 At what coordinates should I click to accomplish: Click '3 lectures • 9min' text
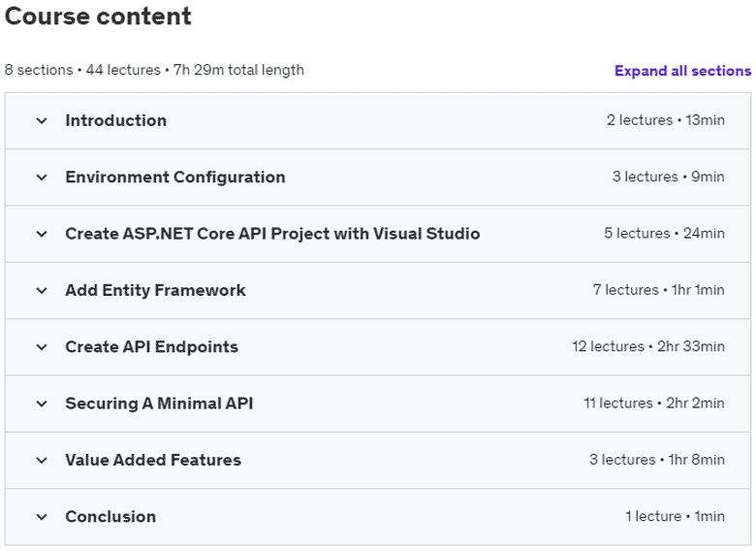pos(668,177)
